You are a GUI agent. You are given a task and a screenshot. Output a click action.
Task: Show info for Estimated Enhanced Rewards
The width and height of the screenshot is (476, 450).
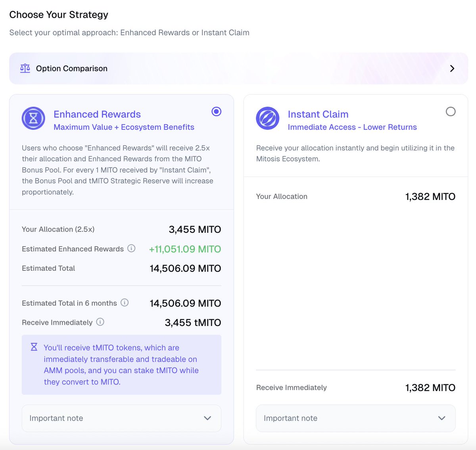coord(131,248)
